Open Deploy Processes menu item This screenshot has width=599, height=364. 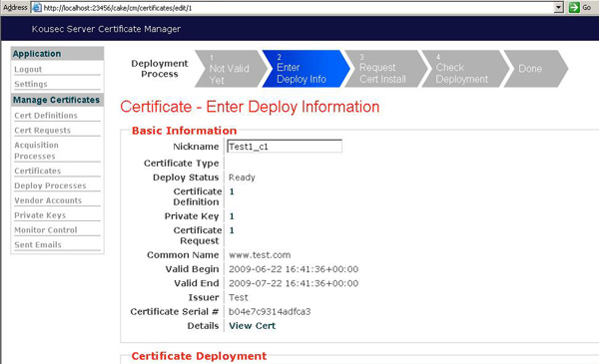(50, 185)
